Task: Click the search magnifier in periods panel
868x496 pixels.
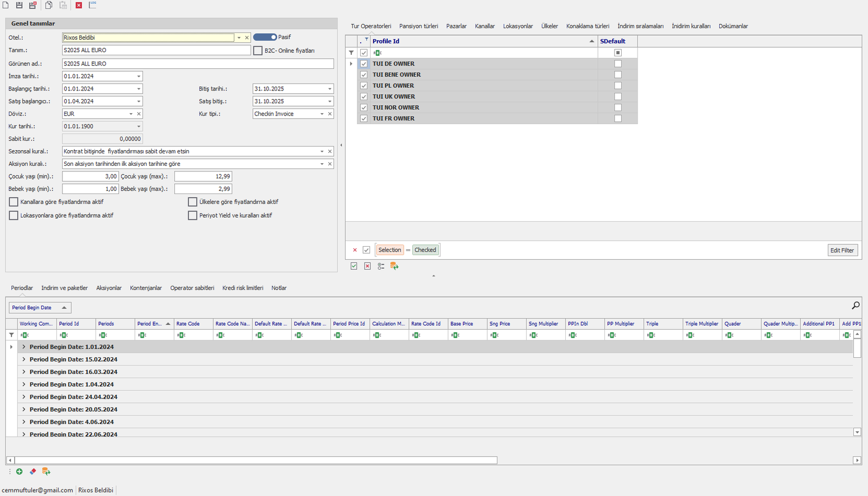Action: [x=856, y=306]
